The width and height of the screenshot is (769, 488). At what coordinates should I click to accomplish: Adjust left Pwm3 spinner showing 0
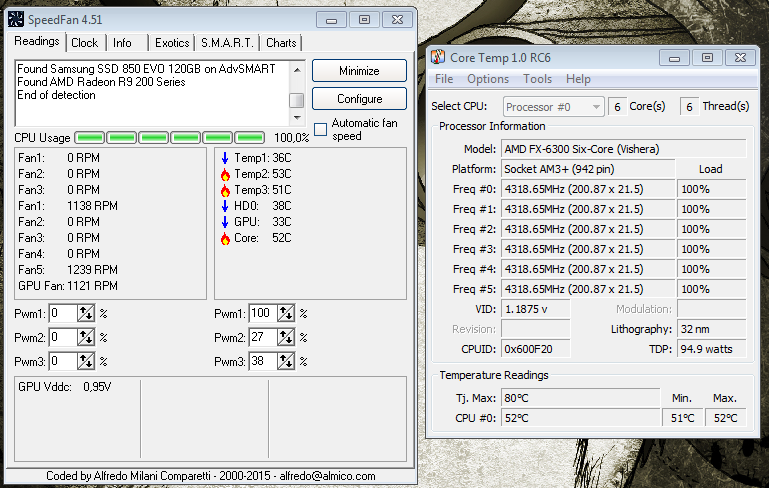point(86,361)
